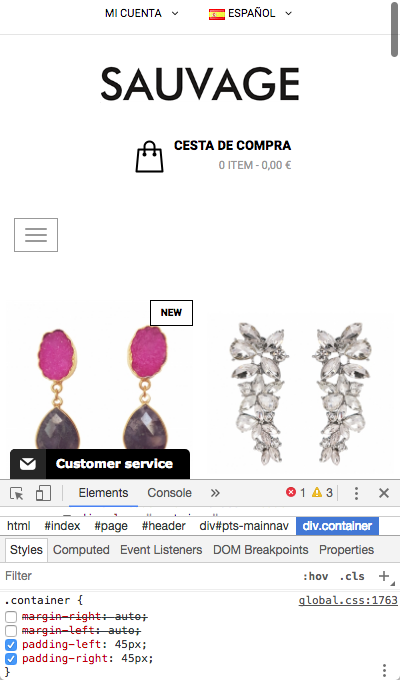The height and width of the screenshot is (680, 400).
Task: Open DevTools customize three-dot menu
Action: pyautogui.click(x=356, y=493)
